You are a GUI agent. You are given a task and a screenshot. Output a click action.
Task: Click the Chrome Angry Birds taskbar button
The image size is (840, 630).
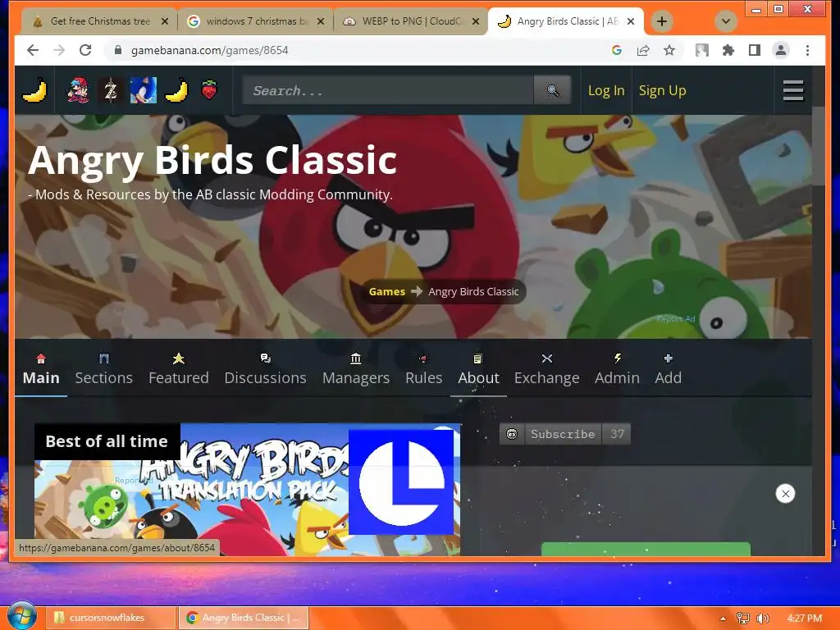[243, 618]
